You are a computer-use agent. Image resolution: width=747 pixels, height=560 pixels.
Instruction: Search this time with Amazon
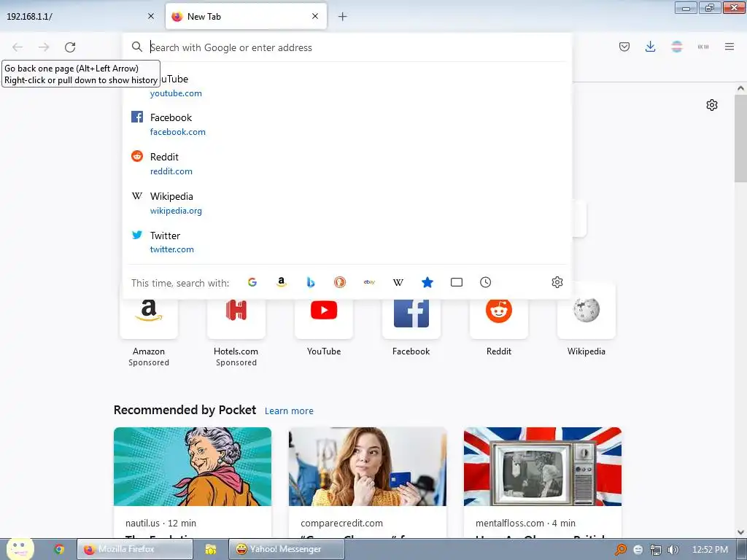coord(282,282)
